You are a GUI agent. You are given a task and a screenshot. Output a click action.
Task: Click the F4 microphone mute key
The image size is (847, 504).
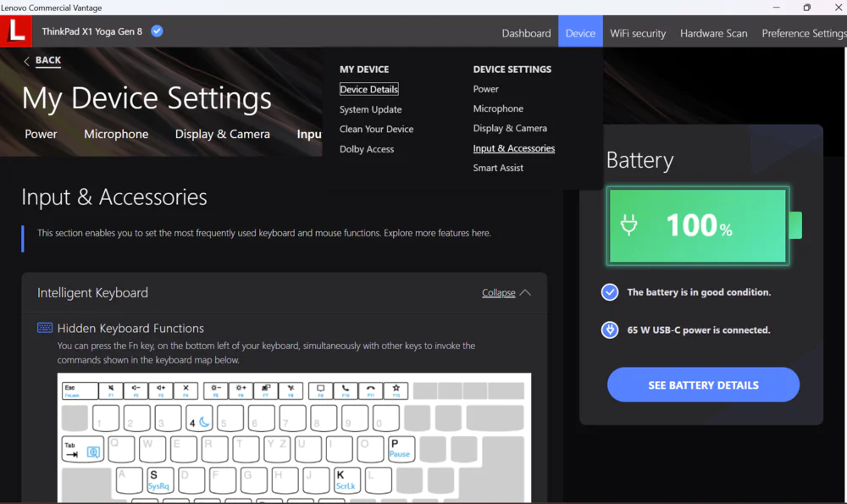(x=185, y=390)
